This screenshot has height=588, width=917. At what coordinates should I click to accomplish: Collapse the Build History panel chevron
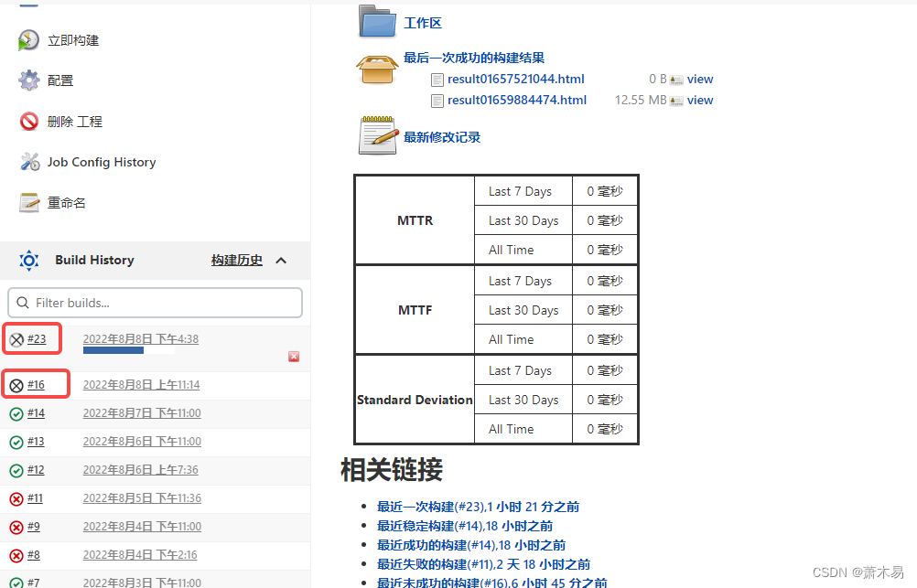coord(281,260)
